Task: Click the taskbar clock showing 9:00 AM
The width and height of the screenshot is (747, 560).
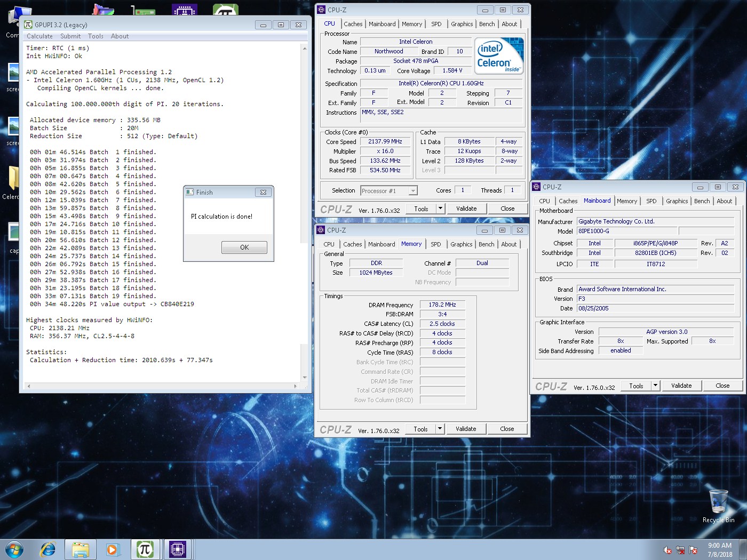Action: point(720,550)
